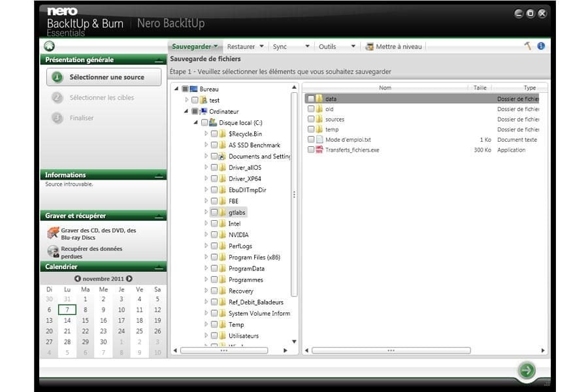Open the Sauvegarder menu
588x392 pixels.
pos(195,46)
